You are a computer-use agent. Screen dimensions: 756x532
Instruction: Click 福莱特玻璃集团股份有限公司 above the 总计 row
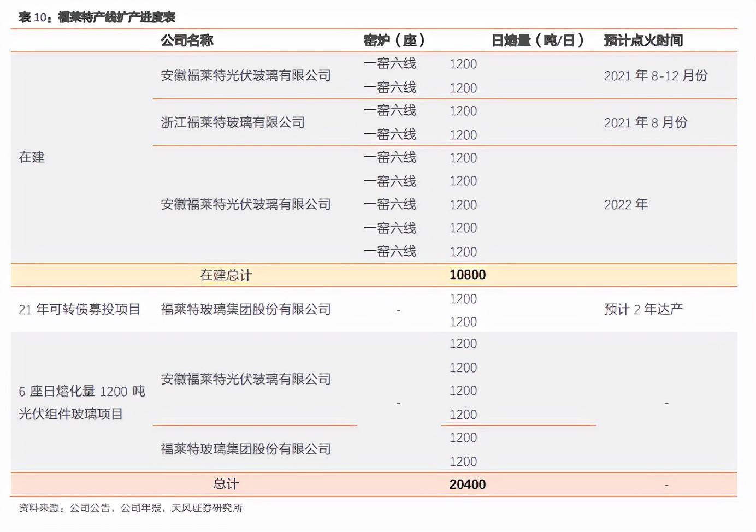point(246,449)
